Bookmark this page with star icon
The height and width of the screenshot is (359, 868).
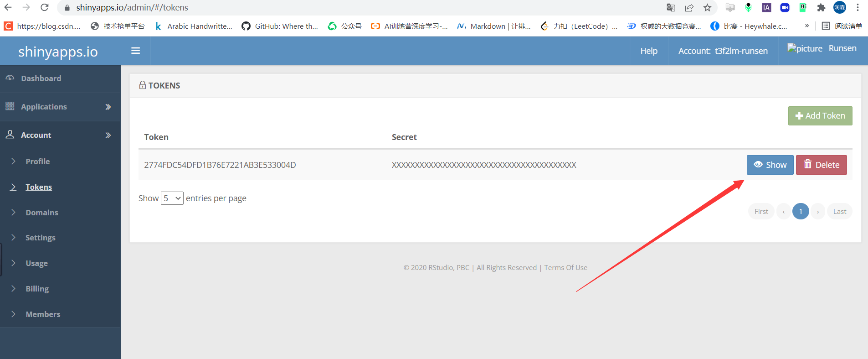pyautogui.click(x=707, y=7)
